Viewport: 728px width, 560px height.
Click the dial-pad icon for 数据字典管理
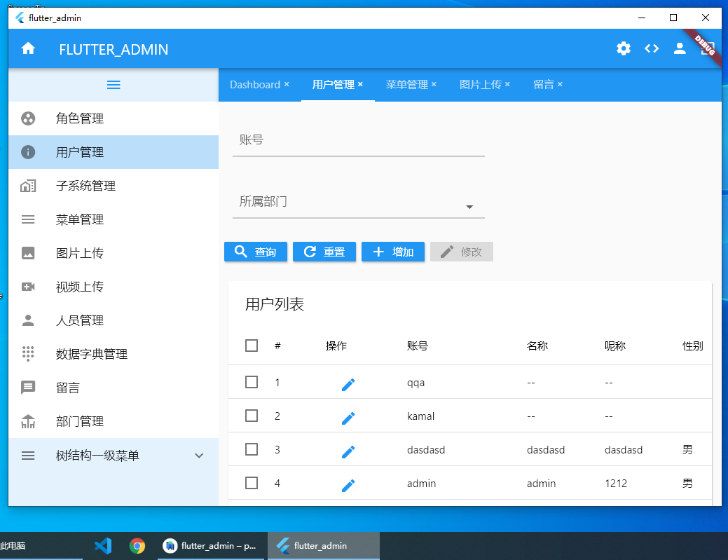28,353
